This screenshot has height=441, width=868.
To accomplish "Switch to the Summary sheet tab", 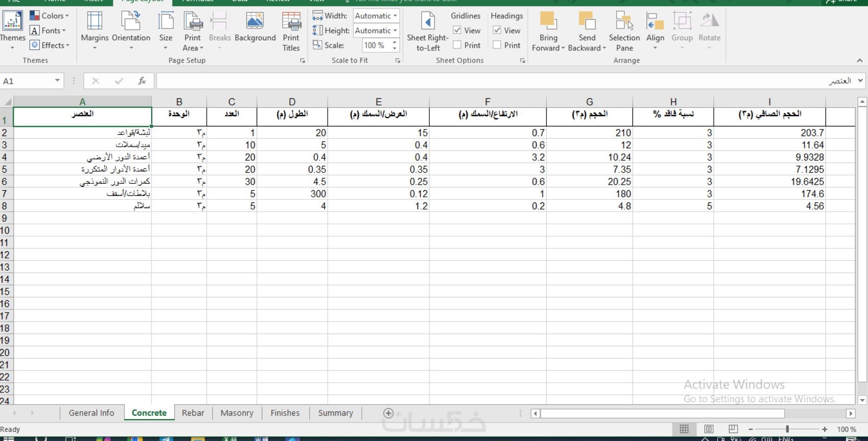I will tap(335, 413).
